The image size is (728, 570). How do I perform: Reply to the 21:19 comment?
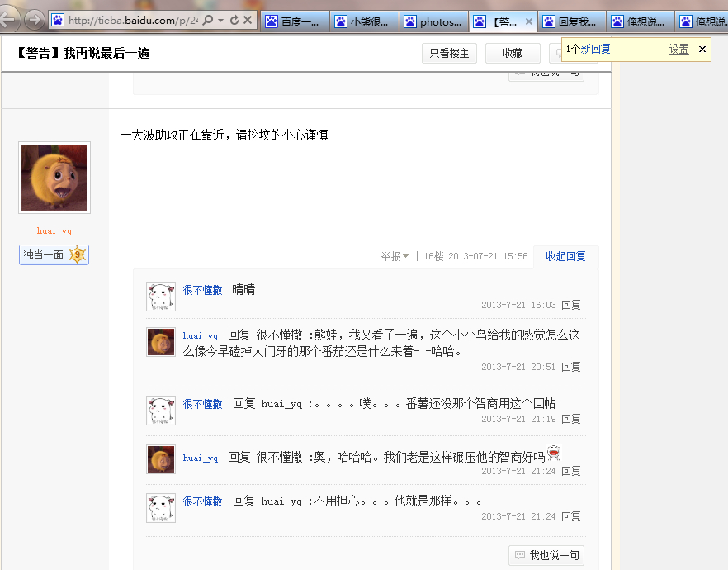pyautogui.click(x=571, y=419)
